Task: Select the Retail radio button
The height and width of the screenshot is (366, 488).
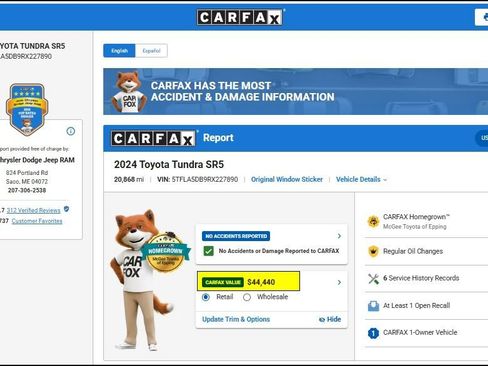Action: click(206, 297)
